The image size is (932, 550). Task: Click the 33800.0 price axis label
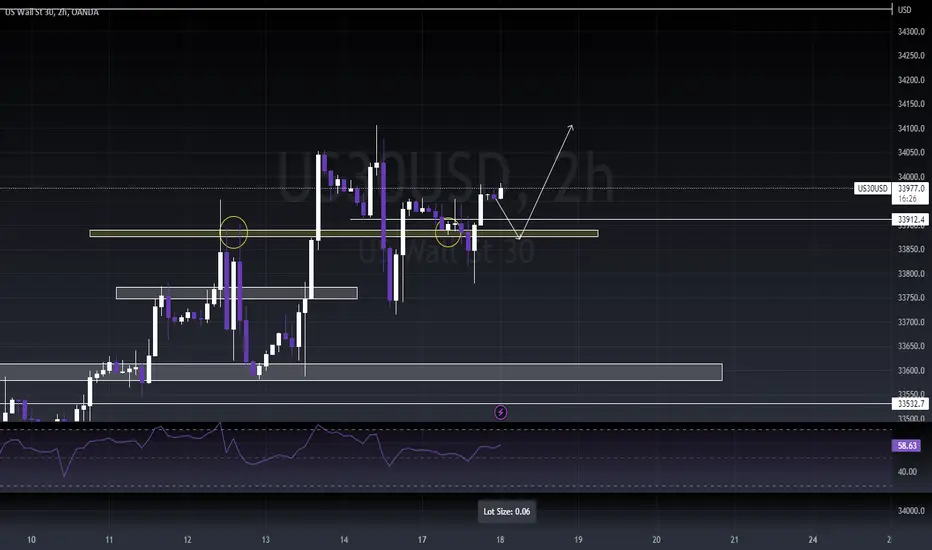pos(911,274)
